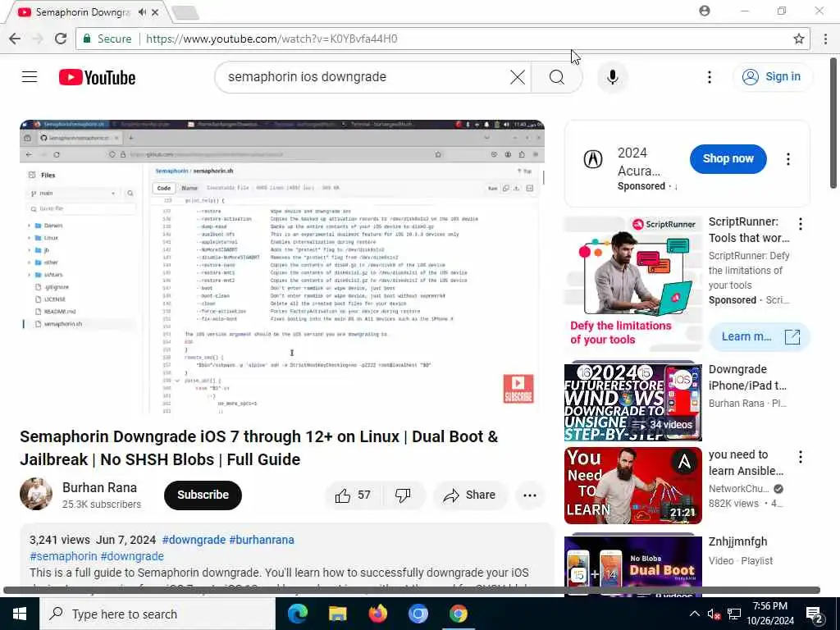Open Znhjjmnfgh playlist title

tap(737, 541)
